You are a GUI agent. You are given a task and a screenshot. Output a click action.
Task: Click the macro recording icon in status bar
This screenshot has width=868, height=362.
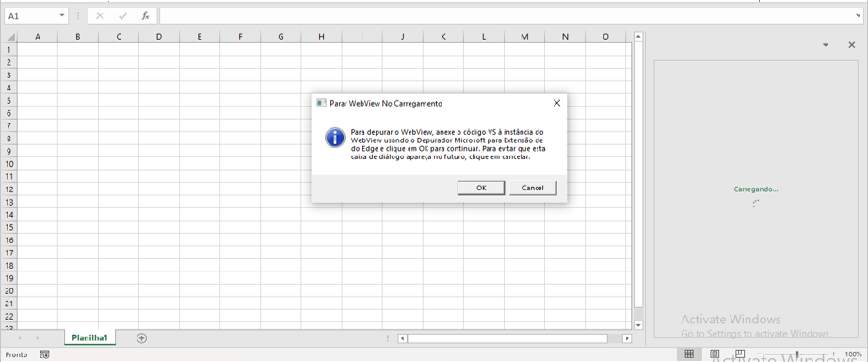[45, 354]
